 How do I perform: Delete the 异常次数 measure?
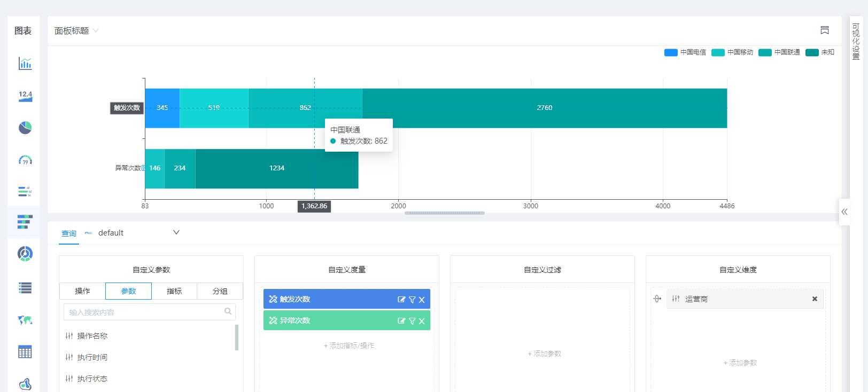coord(422,321)
